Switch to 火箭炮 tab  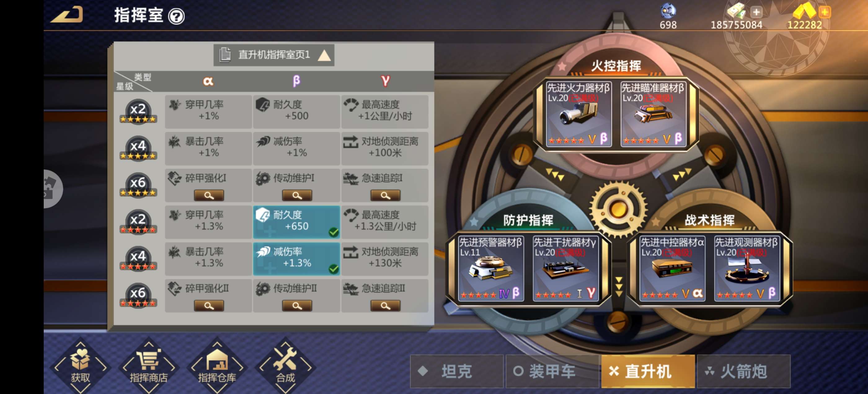(743, 371)
